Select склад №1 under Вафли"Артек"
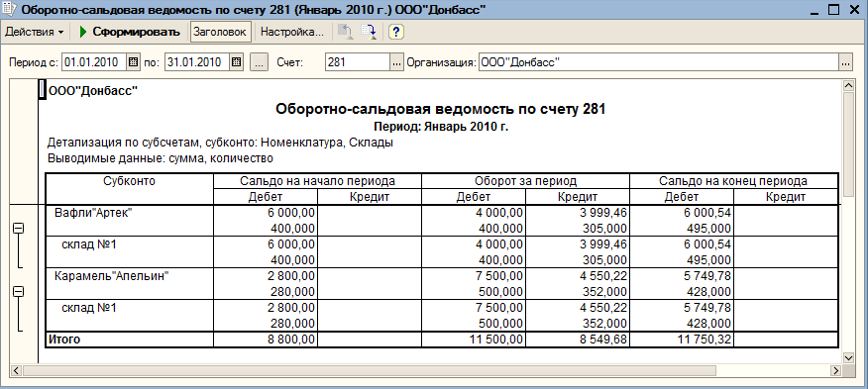Image resolution: width=868 pixels, height=389 pixels. pos(89,244)
